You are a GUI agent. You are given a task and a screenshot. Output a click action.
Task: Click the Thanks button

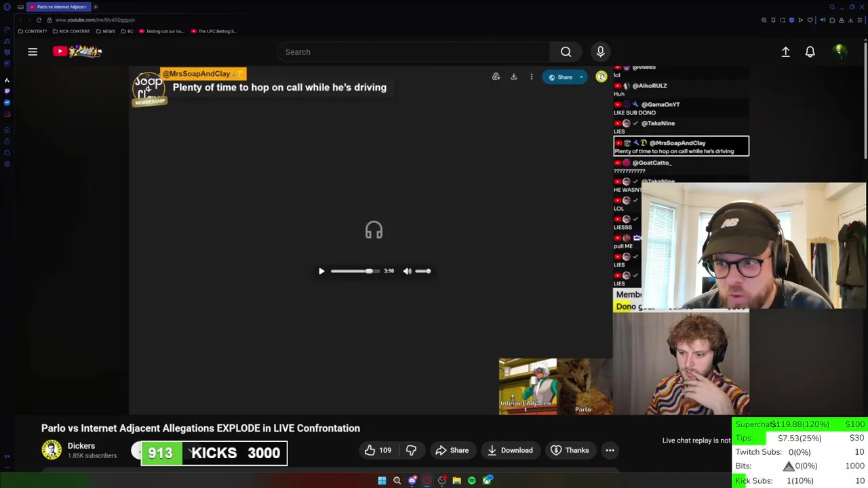point(570,450)
